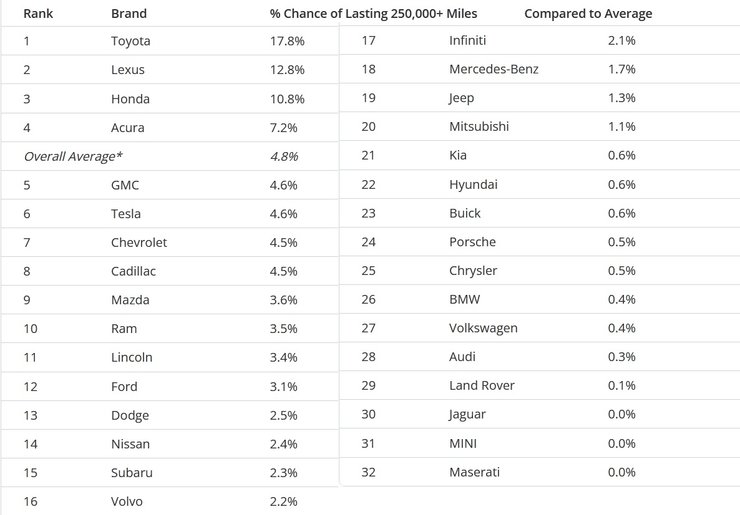Select the Mazda brand entry

[x=130, y=300]
